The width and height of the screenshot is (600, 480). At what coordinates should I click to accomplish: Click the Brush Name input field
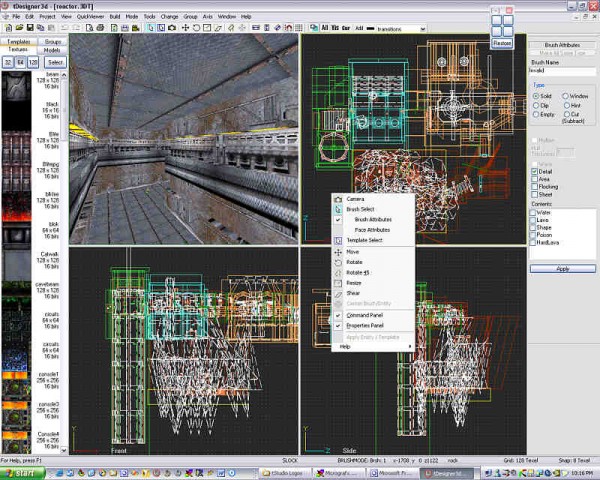click(562, 70)
